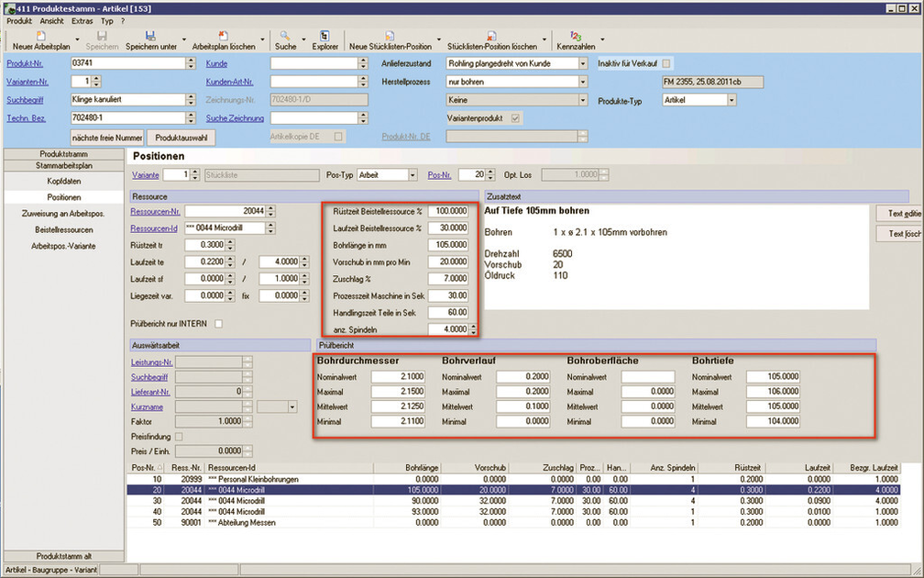924x578 pixels.
Task: Select Beistellressourcen in the left sidebar
Action: point(63,229)
